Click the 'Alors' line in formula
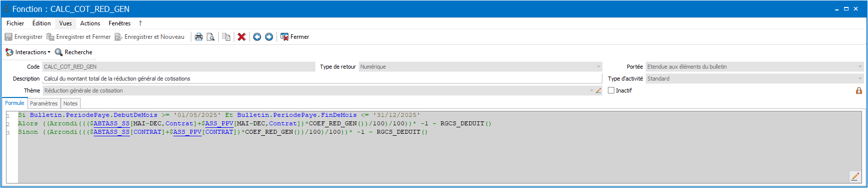This screenshot has height=188, width=868. (x=255, y=123)
